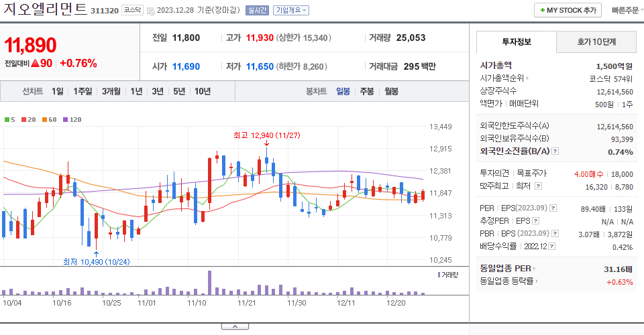The width and height of the screenshot is (644, 335).
Task: Select the 5년 line chart period
Action: click(179, 91)
